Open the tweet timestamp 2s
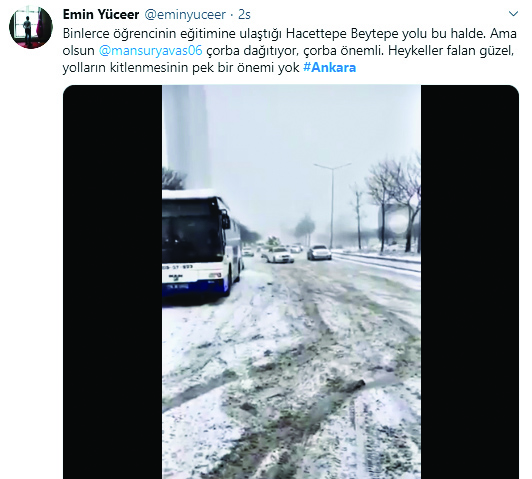Viewport: 532px width, 479px height. pos(244,15)
